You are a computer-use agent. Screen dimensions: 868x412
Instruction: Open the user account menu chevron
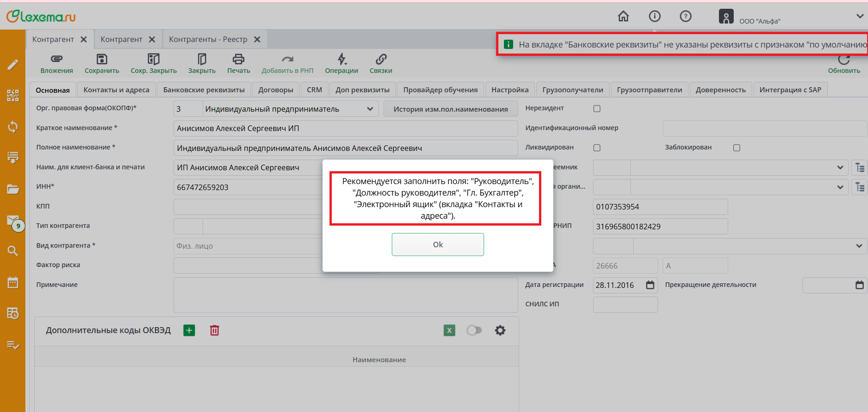[860, 16]
